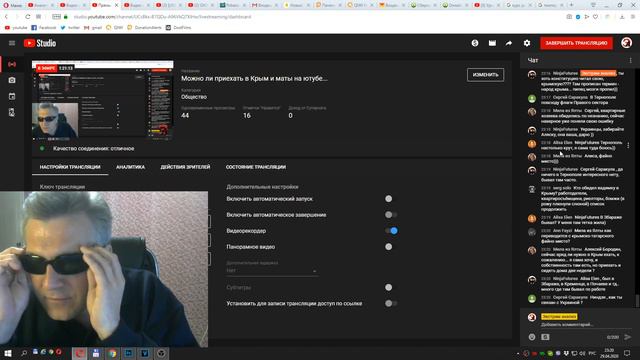640x360 pixels.
Task: Open the YouTube Studio hamburger menu
Action: [12, 43]
